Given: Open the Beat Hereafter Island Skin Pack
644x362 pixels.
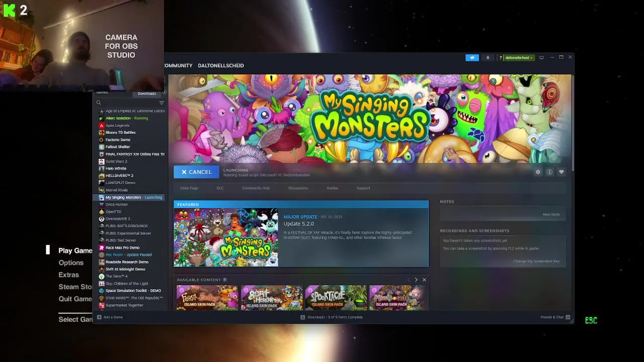Looking at the screenshot, I should click(x=272, y=298).
